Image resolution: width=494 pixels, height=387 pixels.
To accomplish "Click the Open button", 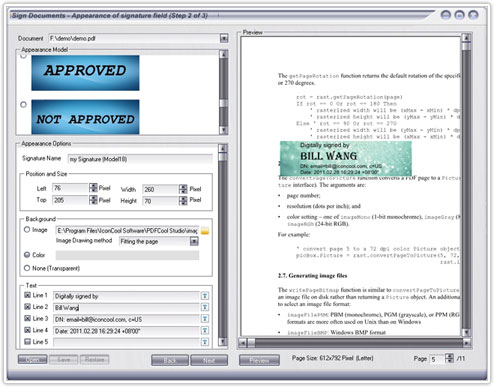I will pyautogui.click(x=32, y=360).
